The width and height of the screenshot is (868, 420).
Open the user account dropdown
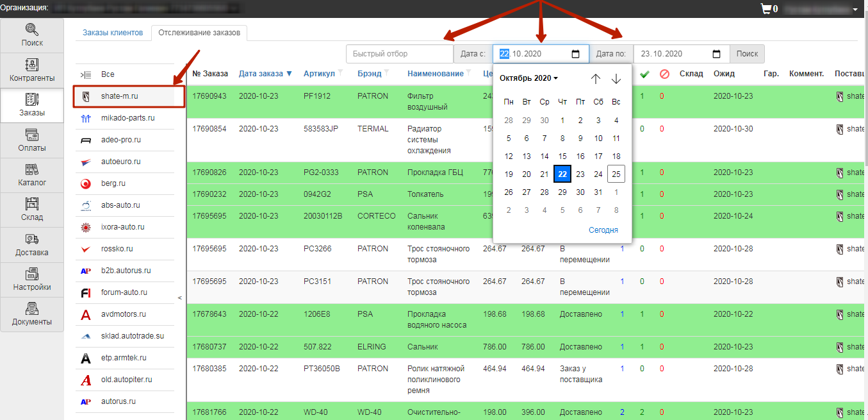pos(822,9)
